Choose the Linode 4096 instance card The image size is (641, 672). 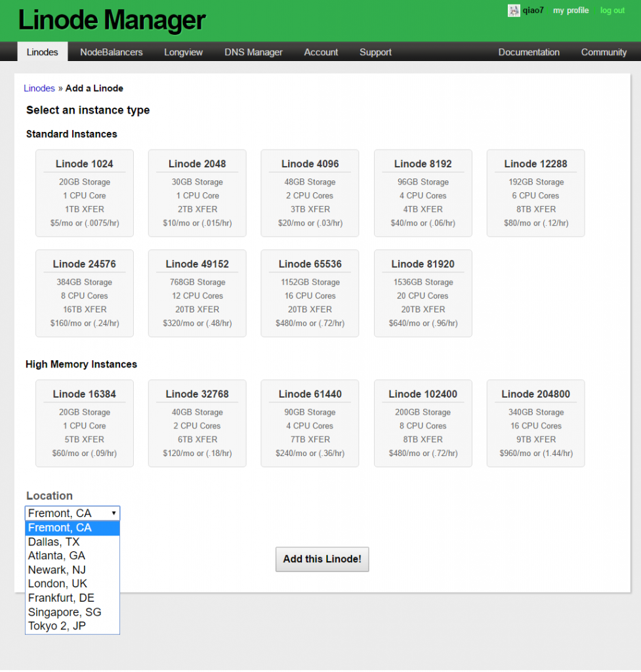point(310,193)
